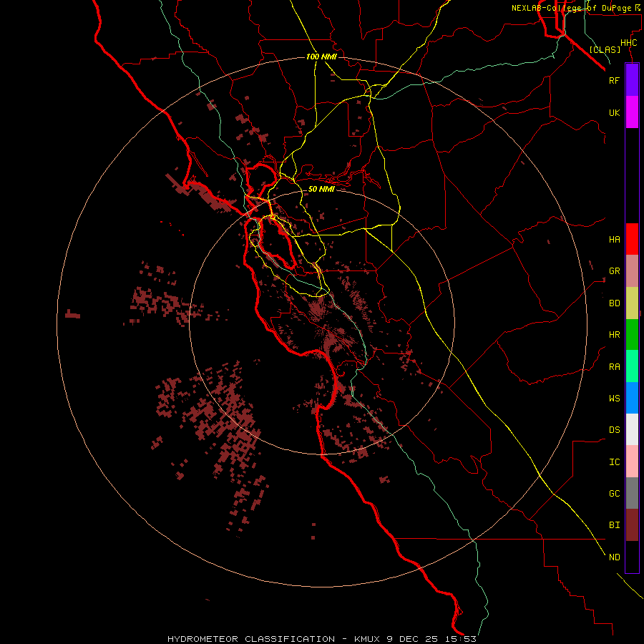Viewport: 644px width, 644px height.
Task: Click the 100 NMI range ring label
Action: pos(321,57)
